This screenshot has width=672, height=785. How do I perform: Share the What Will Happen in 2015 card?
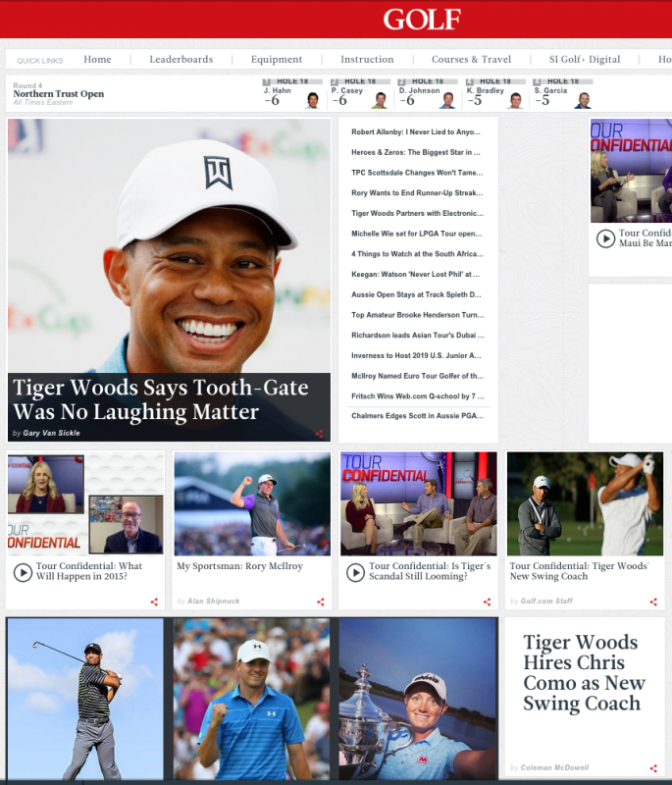point(154,602)
